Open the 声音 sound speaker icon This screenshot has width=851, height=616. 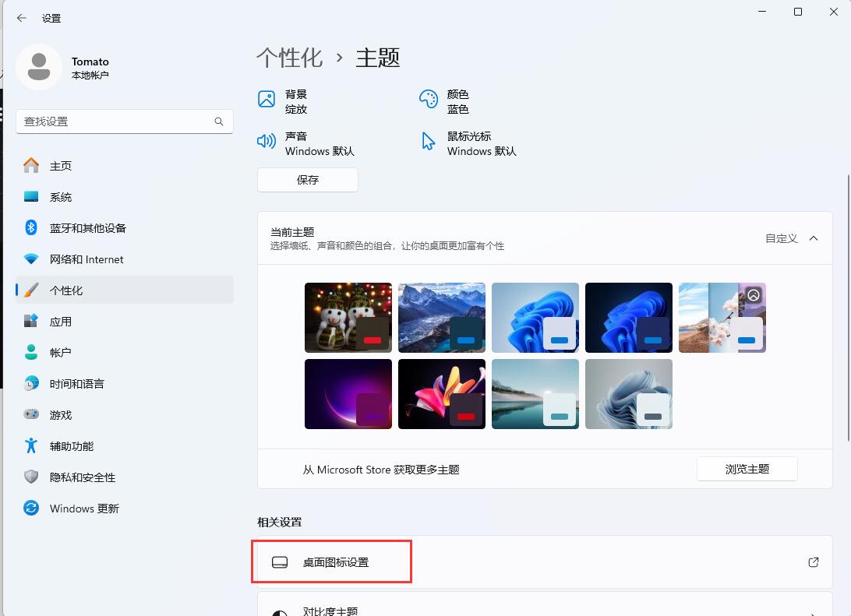coord(267,141)
